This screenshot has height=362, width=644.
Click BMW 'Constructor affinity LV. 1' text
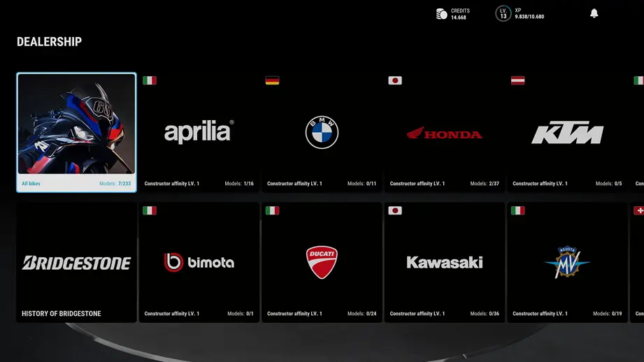[294, 184]
